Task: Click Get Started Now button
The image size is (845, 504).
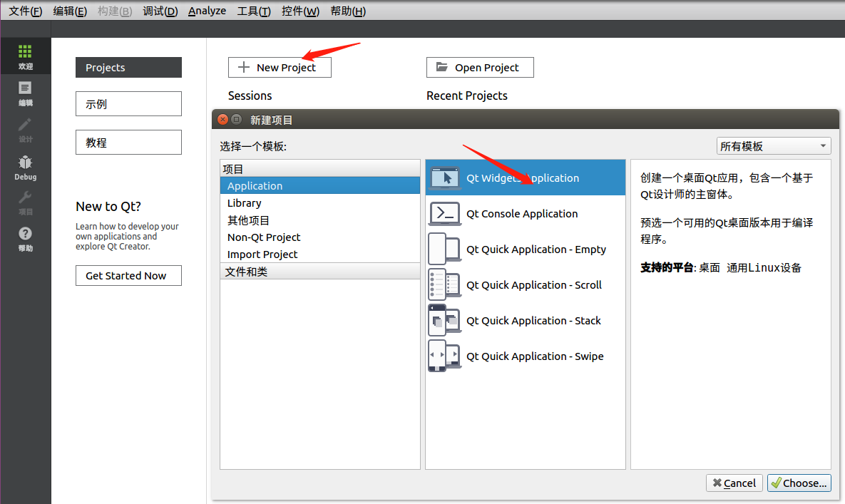Action: (128, 276)
